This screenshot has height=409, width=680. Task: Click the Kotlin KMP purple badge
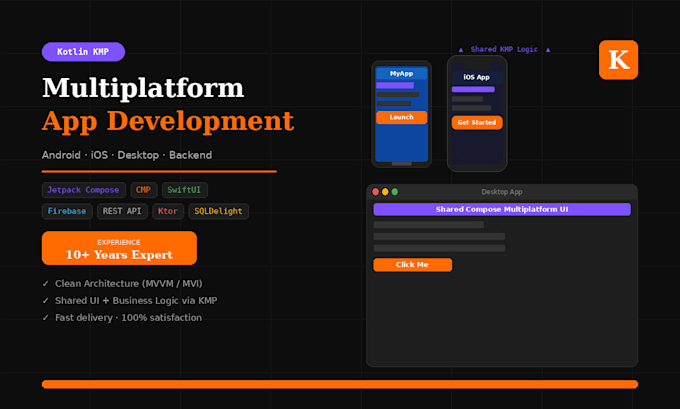[x=83, y=52]
